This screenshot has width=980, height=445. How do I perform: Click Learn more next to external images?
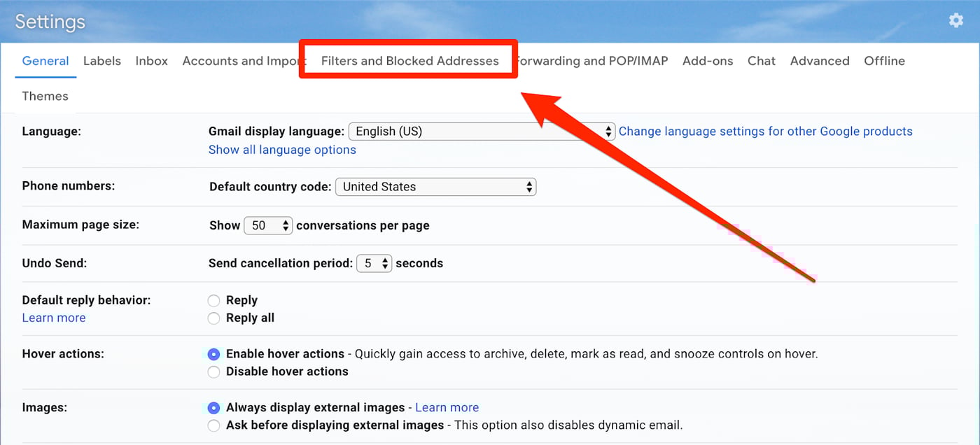point(447,407)
